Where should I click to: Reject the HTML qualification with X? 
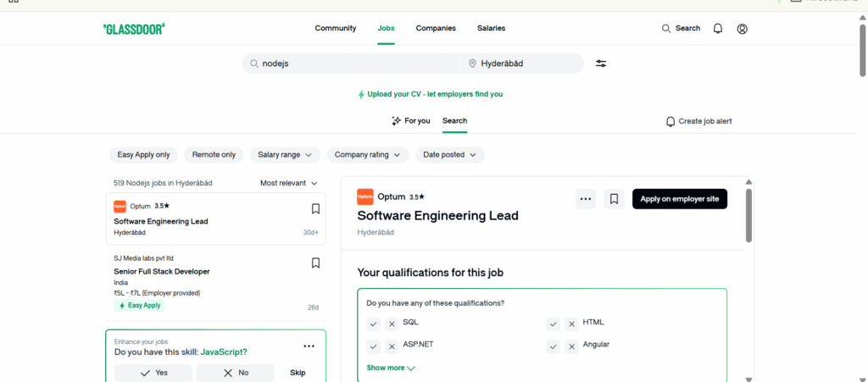[x=571, y=324]
